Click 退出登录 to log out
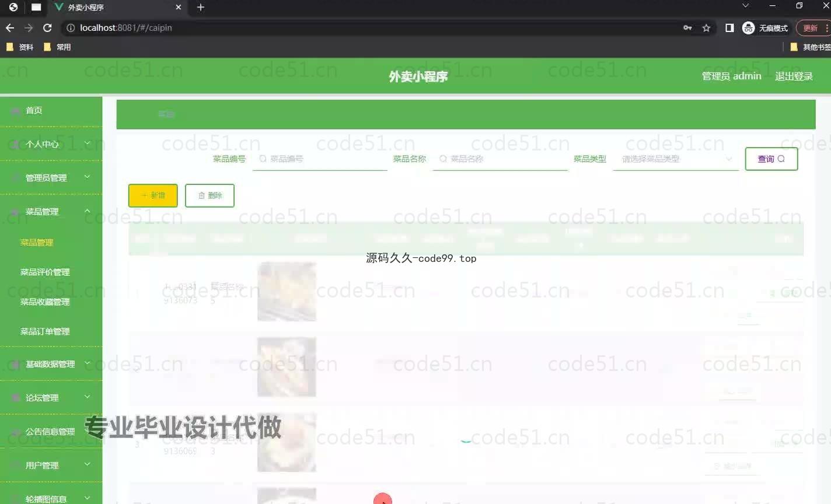The height and width of the screenshot is (504, 831). [794, 76]
